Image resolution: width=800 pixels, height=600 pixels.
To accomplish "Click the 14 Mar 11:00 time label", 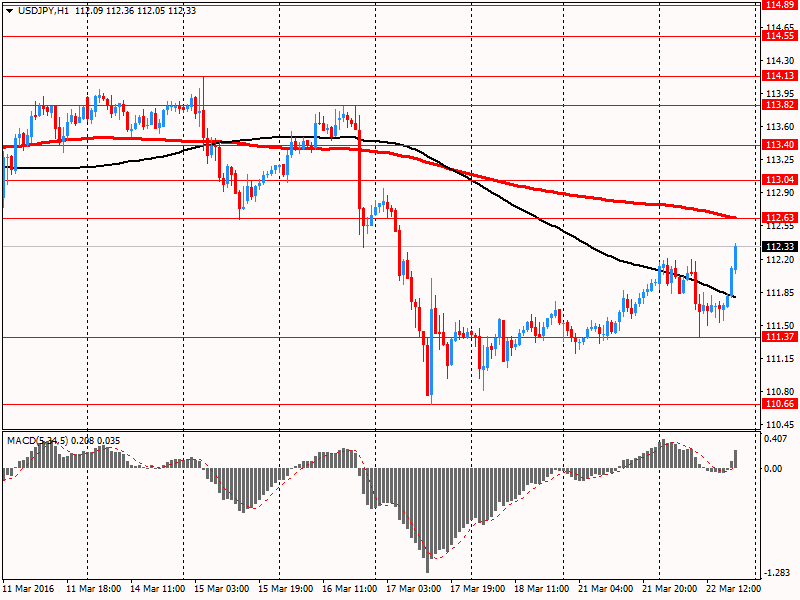I will click(x=158, y=589).
